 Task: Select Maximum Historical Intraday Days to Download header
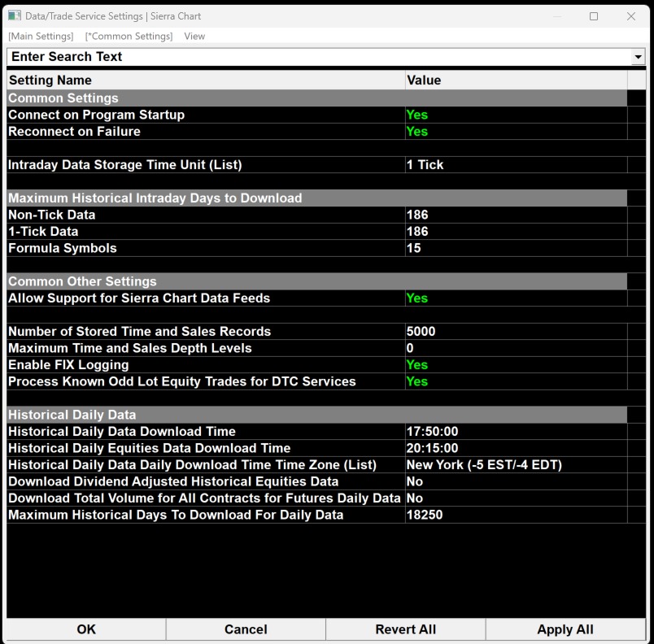click(x=317, y=198)
